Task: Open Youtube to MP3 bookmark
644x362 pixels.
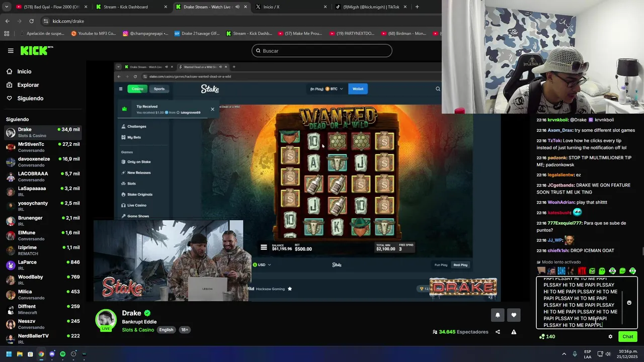Action: [x=94, y=34]
